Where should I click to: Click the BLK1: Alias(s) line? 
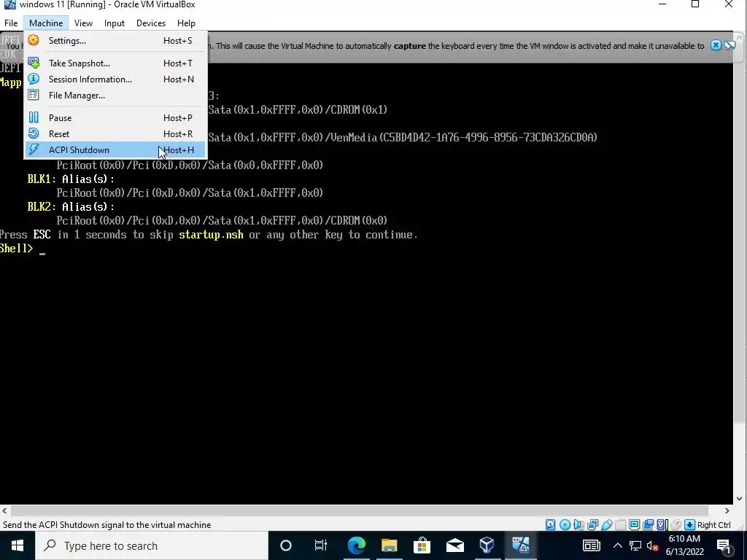click(71, 179)
